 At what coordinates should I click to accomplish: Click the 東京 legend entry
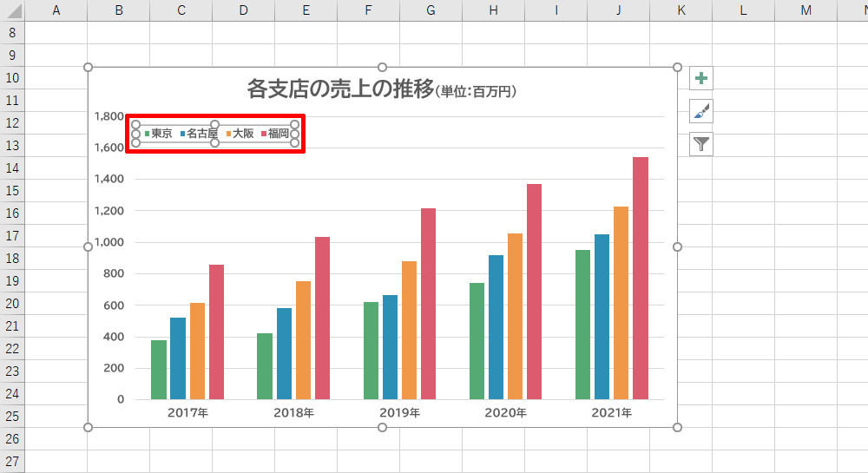pos(158,134)
